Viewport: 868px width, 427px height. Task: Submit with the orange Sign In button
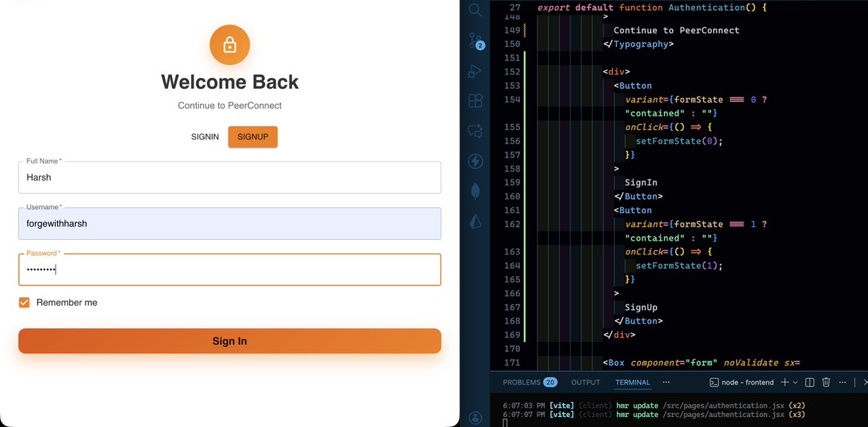pos(229,341)
